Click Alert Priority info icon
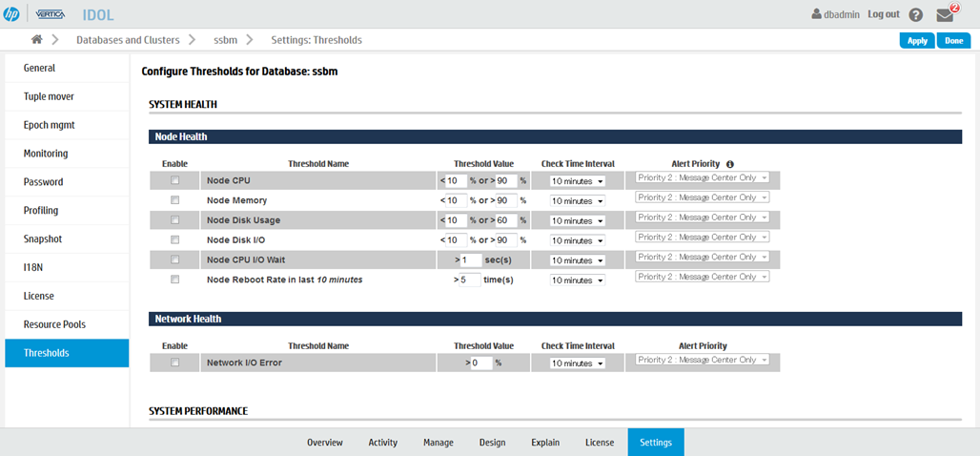Viewport: 980px width, 456px height. pos(730,164)
